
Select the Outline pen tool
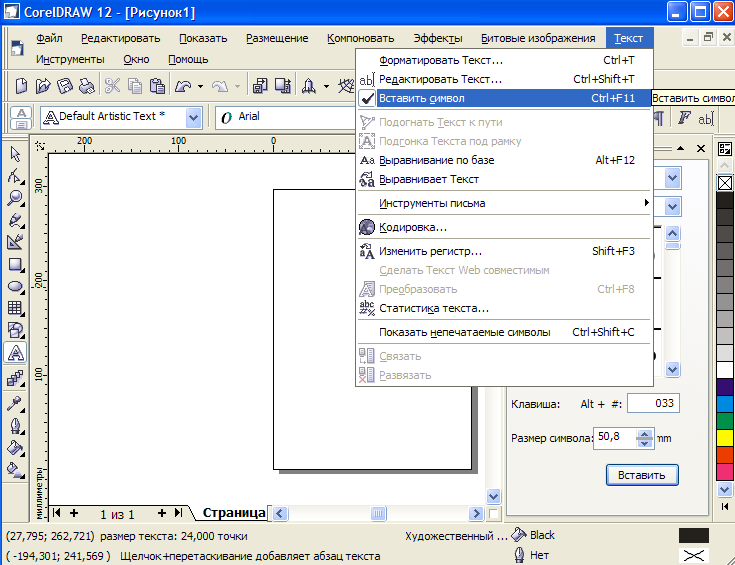(x=15, y=426)
